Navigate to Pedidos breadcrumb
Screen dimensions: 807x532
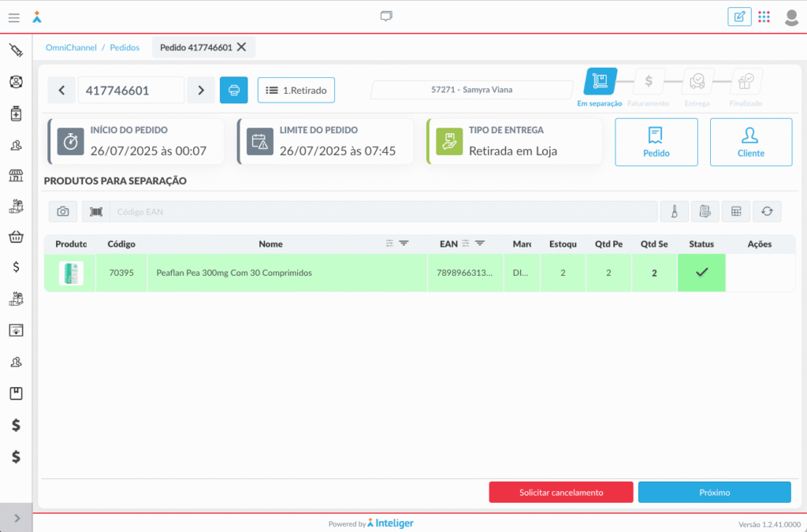pos(125,47)
